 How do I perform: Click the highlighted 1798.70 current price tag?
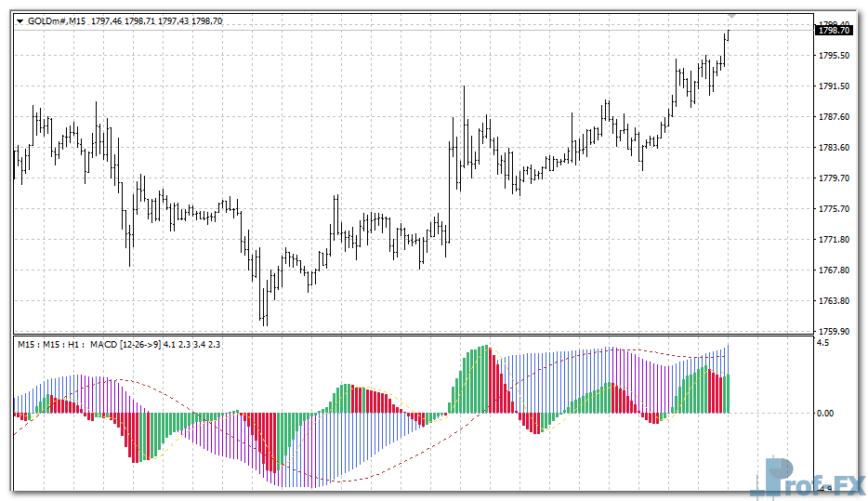[834, 30]
